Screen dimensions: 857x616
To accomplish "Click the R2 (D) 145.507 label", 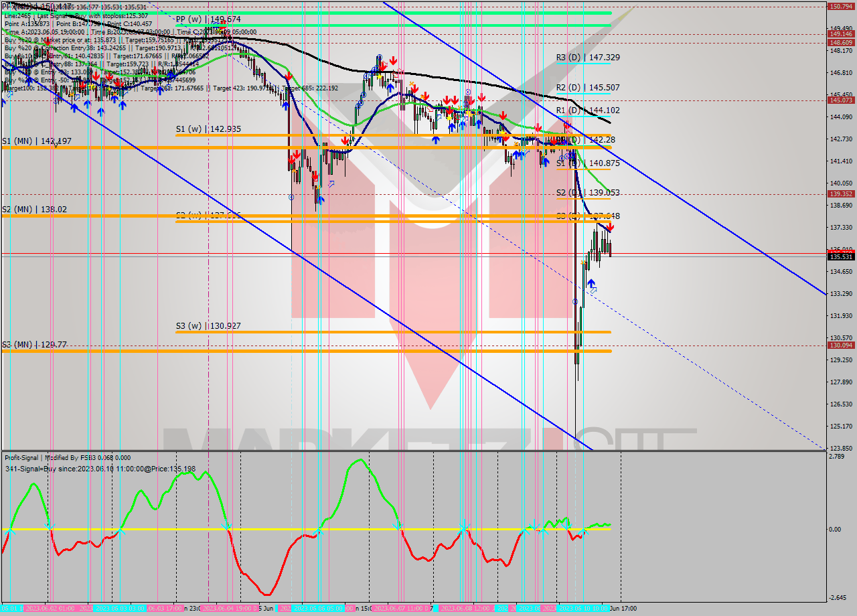I will (x=587, y=87).
